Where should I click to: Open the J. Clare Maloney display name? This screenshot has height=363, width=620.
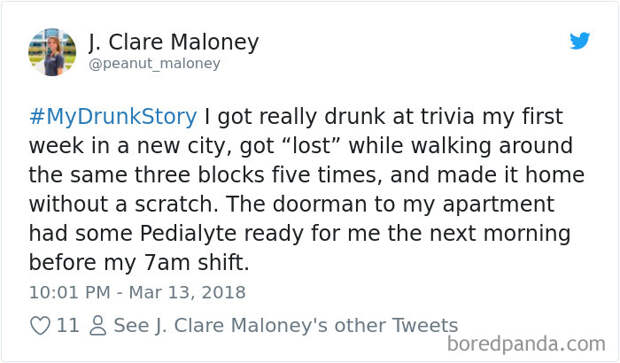(174, 42)
